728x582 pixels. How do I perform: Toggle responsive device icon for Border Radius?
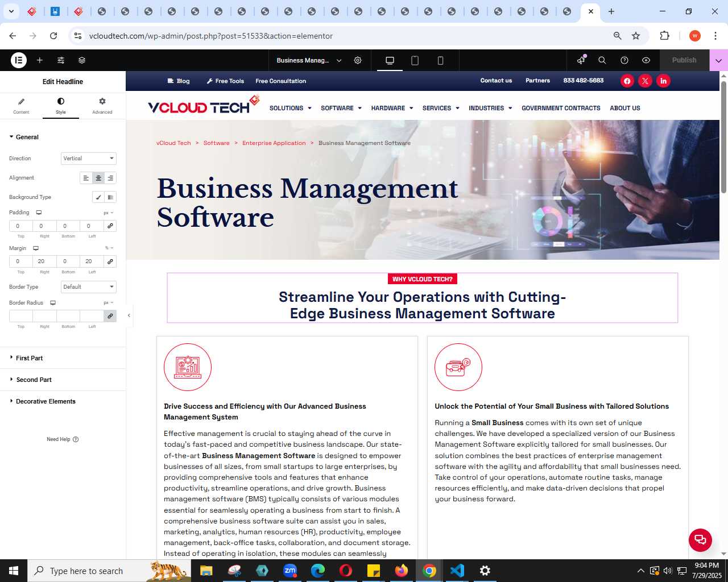(x=53, y=303)
